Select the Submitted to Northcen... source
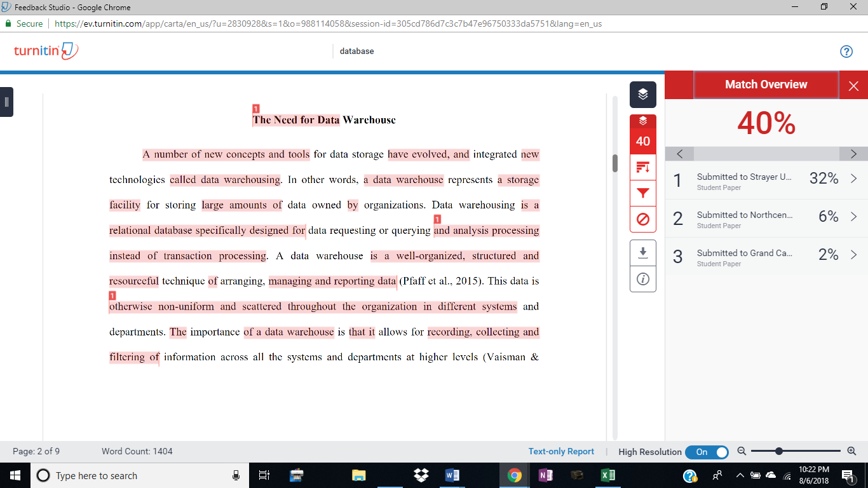Screen dimensions: 868x488 [x=745, y=215]
